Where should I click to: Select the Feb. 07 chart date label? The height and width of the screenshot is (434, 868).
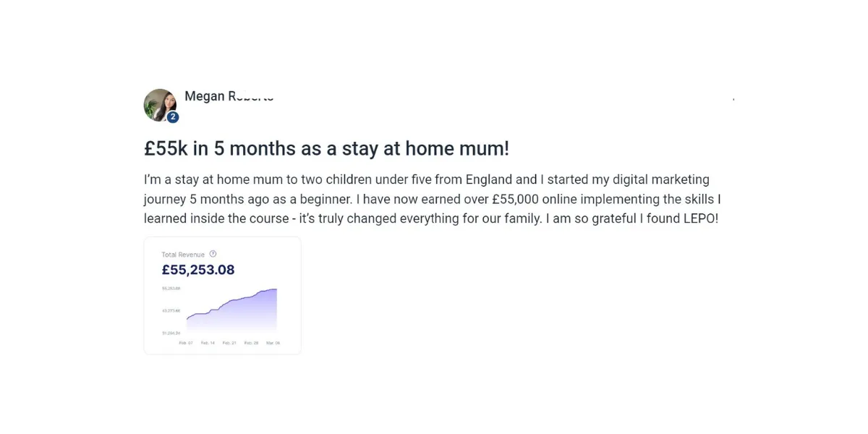[186, 343]
